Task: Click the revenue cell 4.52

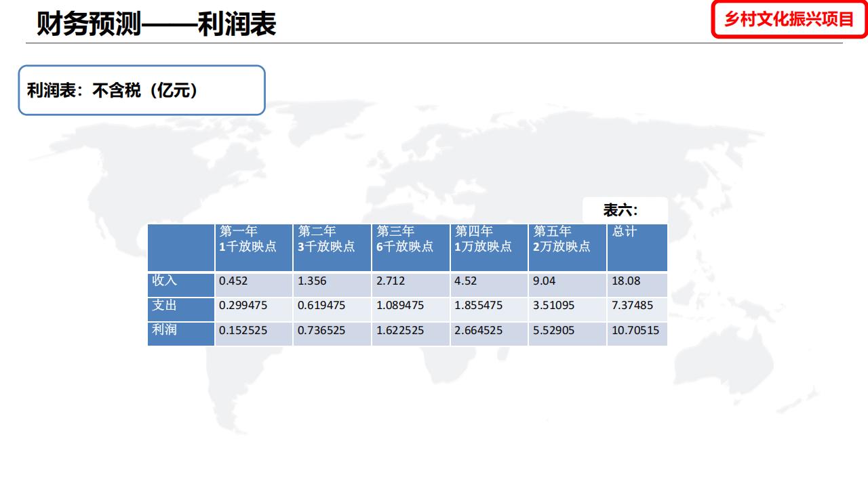Action: [489, 285]
